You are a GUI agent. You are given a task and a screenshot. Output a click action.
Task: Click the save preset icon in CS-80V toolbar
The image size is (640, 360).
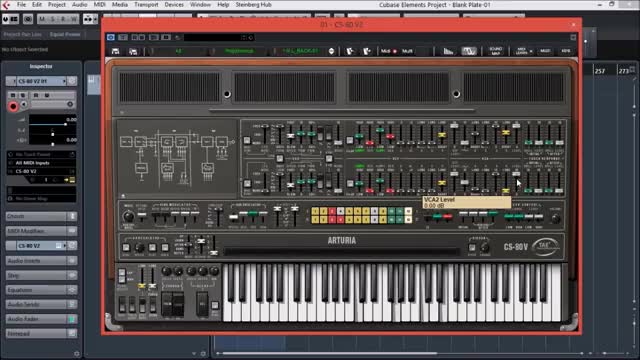point(116,51)
